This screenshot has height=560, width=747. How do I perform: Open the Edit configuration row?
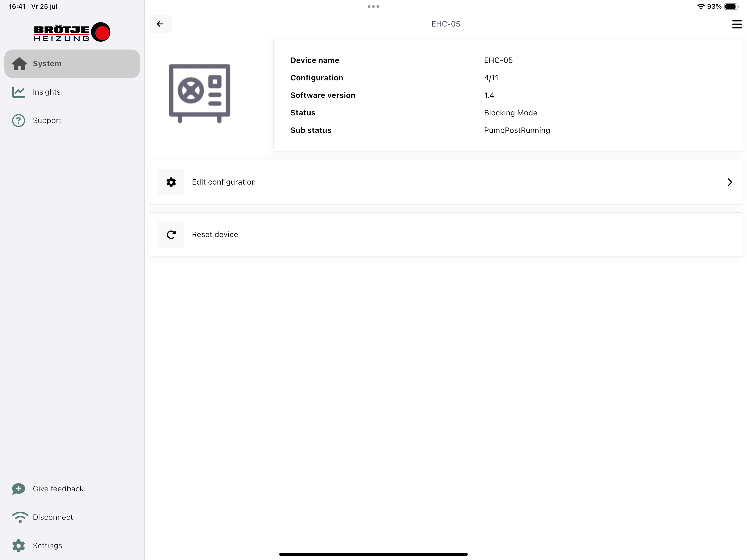[x=446, y=182]
